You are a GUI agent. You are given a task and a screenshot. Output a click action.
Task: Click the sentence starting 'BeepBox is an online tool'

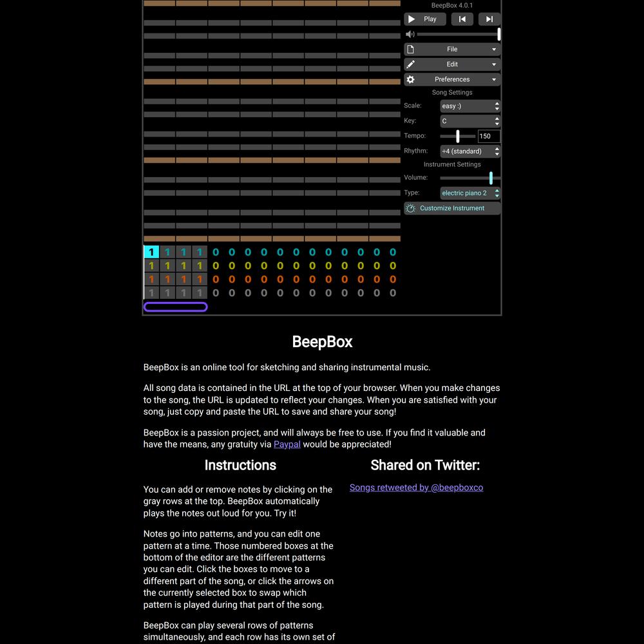(x=287, y=367)
